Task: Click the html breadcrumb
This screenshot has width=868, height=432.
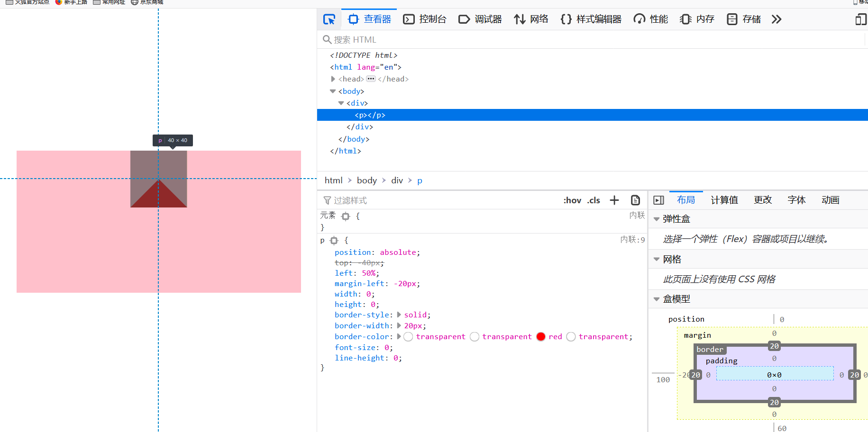Action: point(333,180)
